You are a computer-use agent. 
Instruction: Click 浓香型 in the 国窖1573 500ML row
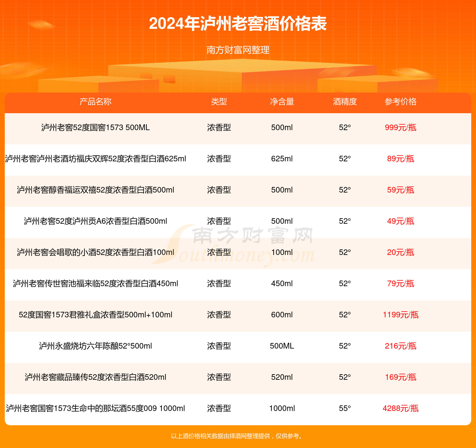click(219, 127)
